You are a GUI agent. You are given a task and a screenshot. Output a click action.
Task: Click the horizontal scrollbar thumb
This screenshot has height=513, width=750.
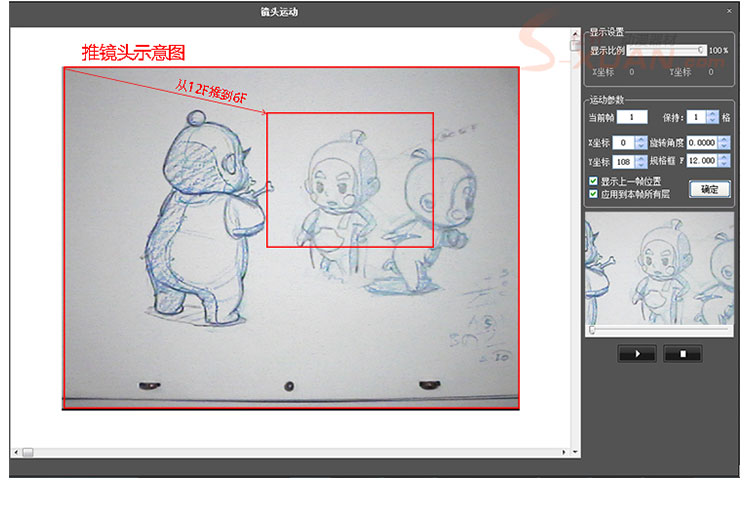pyautogui.click(x=28, y=452)
